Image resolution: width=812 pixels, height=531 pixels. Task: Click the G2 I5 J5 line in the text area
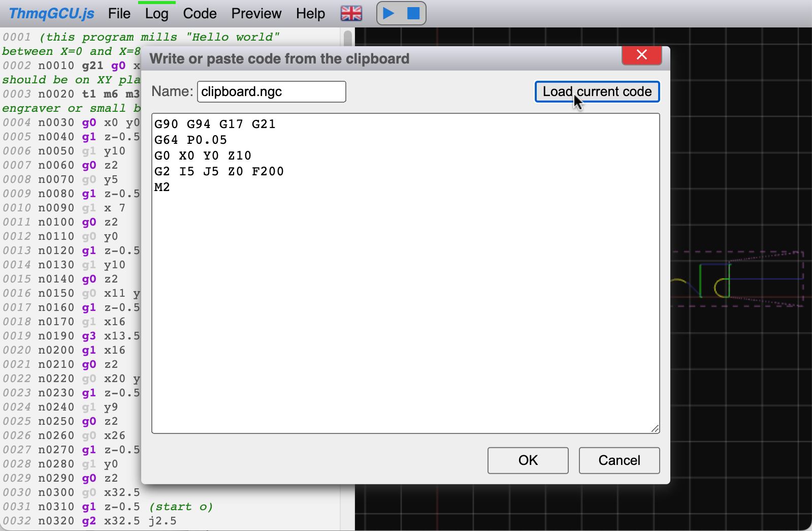pyautogui.click(x=219, y=172)
